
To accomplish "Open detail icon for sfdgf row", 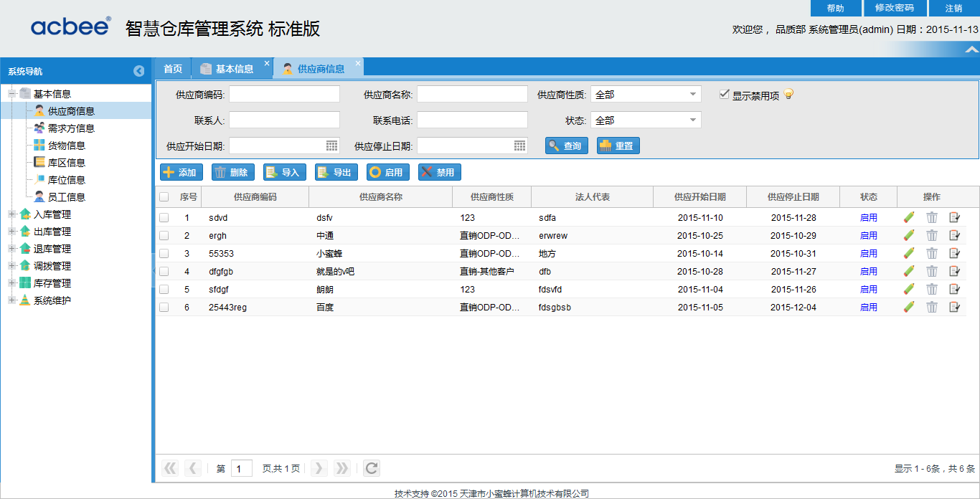I will click(954, 289).
